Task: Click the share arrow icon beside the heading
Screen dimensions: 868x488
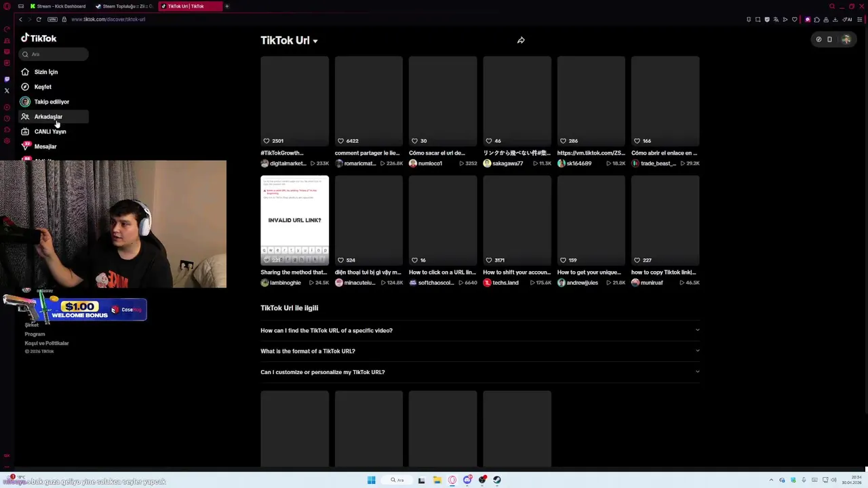Action: coord(521,40)
